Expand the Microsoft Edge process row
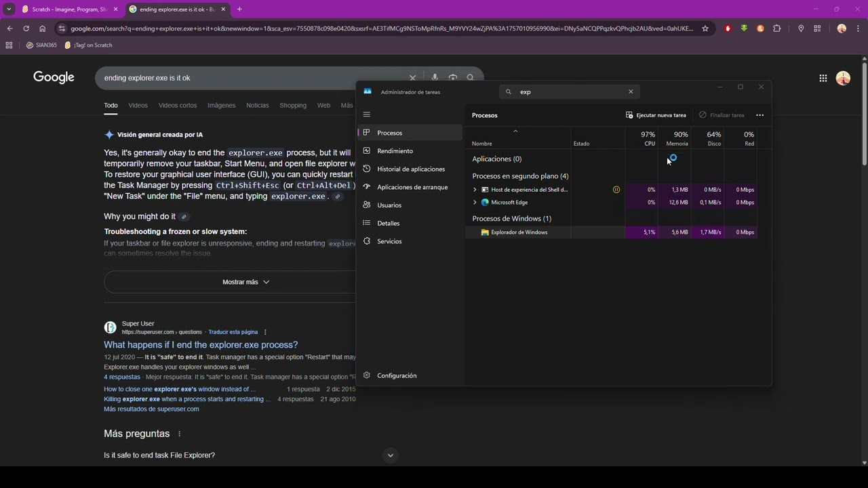 (475, 203)
